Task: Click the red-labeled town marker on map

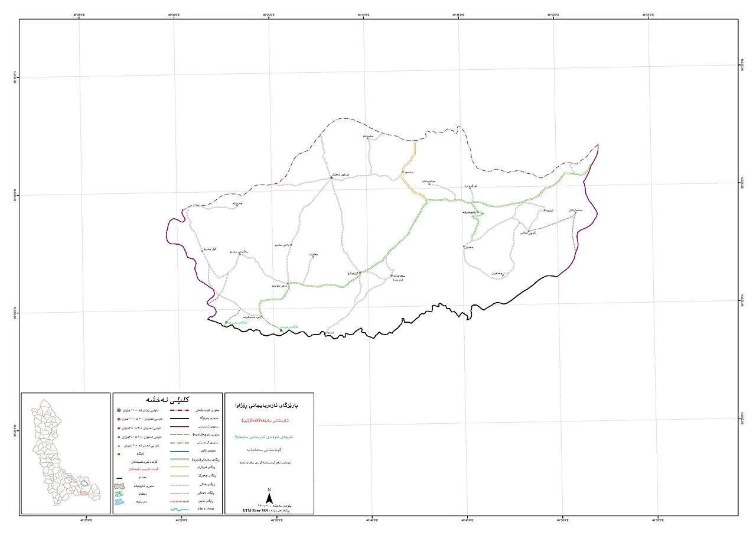Action: pyautogui.click(x=392, y=275)
